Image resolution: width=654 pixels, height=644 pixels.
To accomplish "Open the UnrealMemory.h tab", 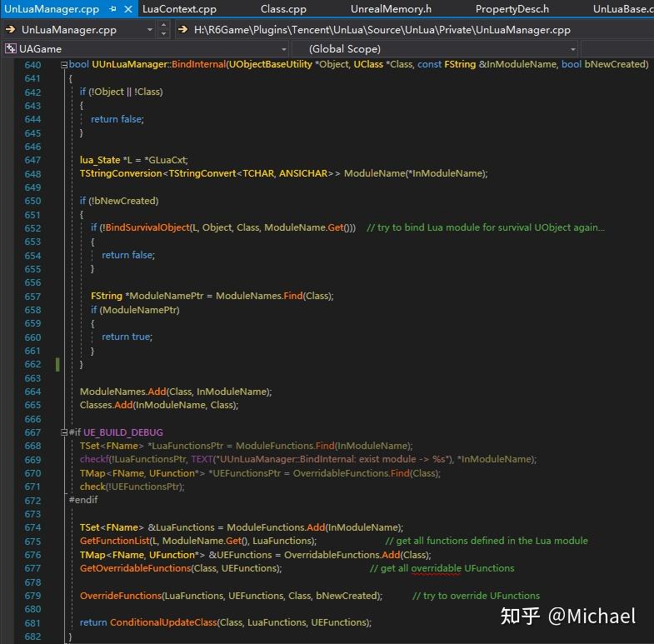I will coord(391,9).
